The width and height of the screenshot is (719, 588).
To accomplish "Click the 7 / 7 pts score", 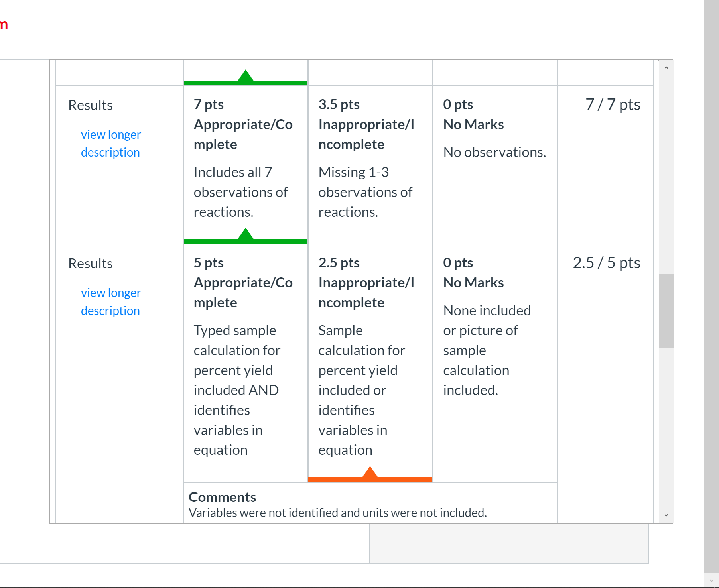I will click(613, 104).
